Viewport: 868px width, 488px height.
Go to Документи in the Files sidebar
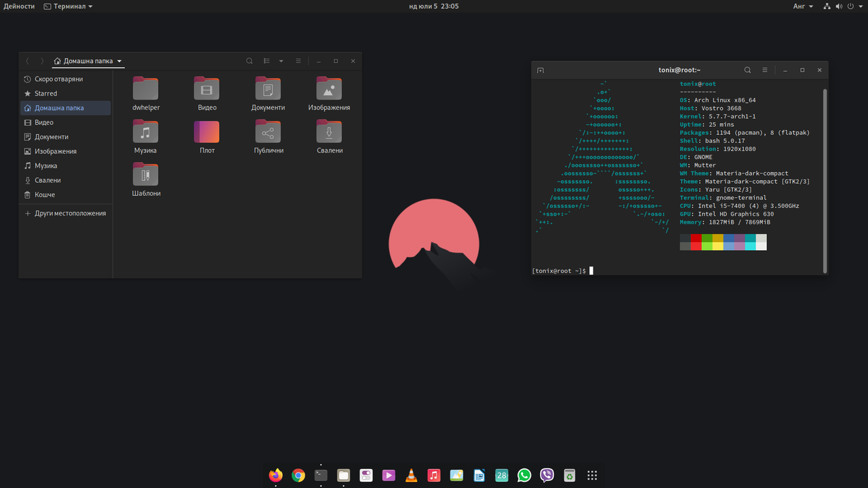tap(66, 137)
